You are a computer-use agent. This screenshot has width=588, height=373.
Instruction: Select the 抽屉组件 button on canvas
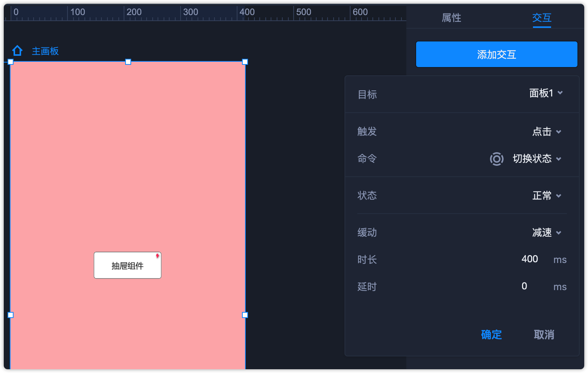click(127, 266)
